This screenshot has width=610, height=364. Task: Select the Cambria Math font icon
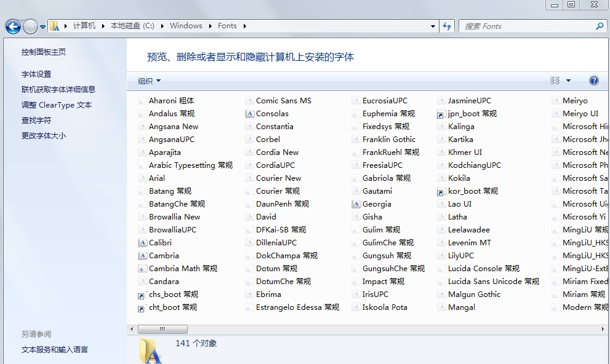142,269
